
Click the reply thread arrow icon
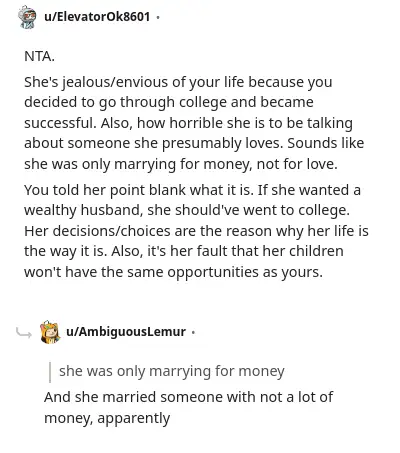click(x=24, y=333)
